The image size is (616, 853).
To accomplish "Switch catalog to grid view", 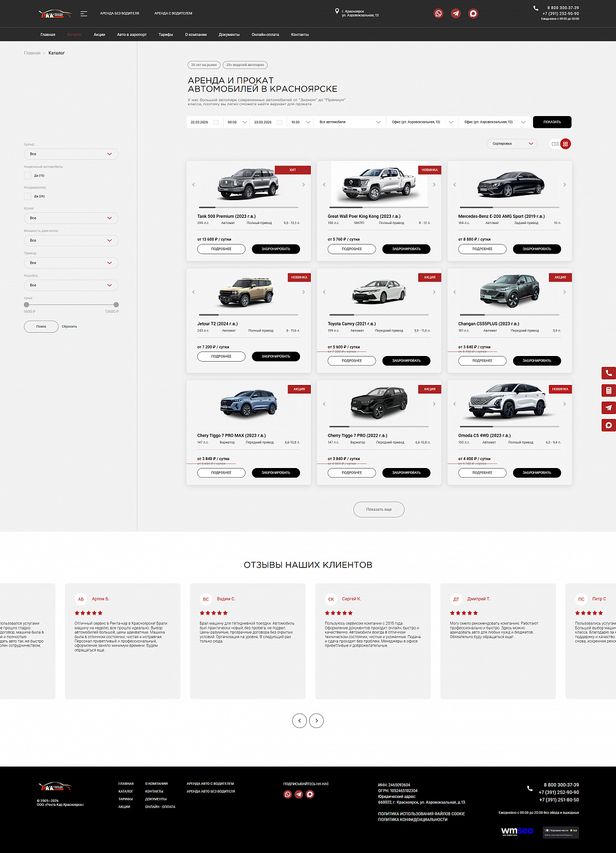I will tap(565, 144).
